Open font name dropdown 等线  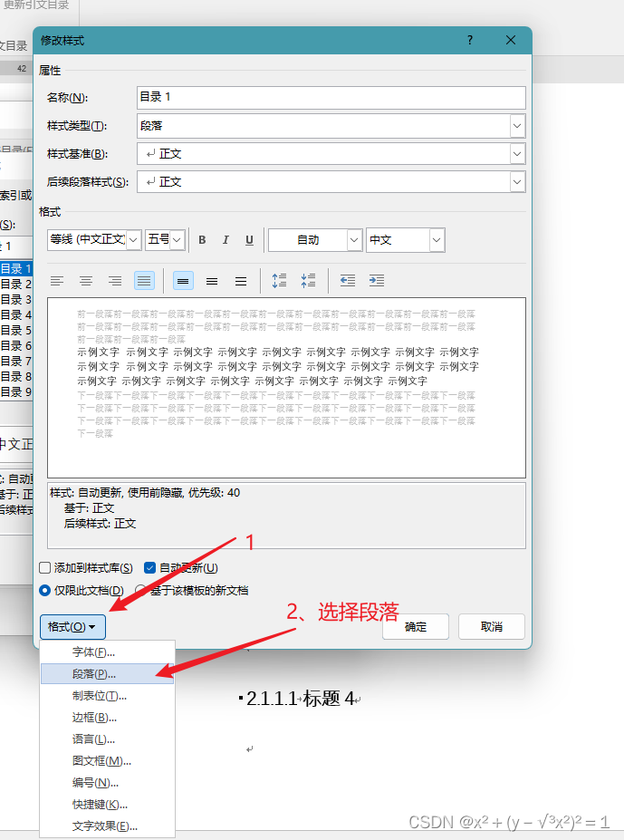[134, 240]
